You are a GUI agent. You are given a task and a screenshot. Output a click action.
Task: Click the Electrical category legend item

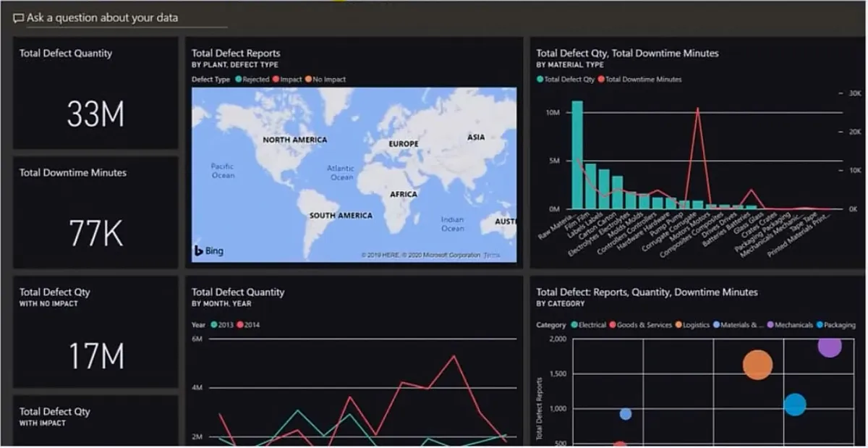[x=589, y=325]
